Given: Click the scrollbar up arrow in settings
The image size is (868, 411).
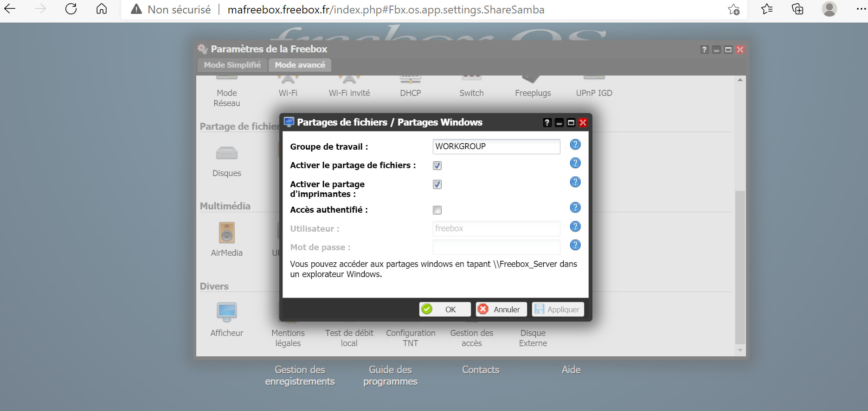Looking at the screenshot, I should [740, 80].
